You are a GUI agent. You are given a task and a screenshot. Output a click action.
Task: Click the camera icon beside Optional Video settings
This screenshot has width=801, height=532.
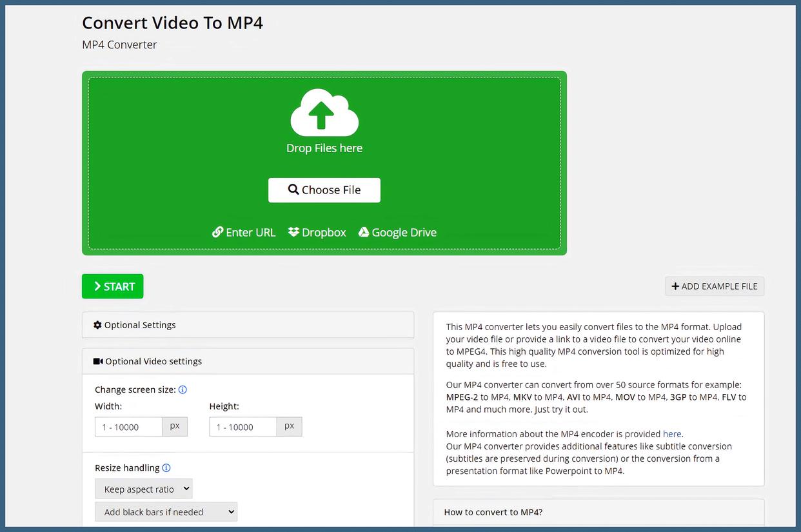point(97,361)
